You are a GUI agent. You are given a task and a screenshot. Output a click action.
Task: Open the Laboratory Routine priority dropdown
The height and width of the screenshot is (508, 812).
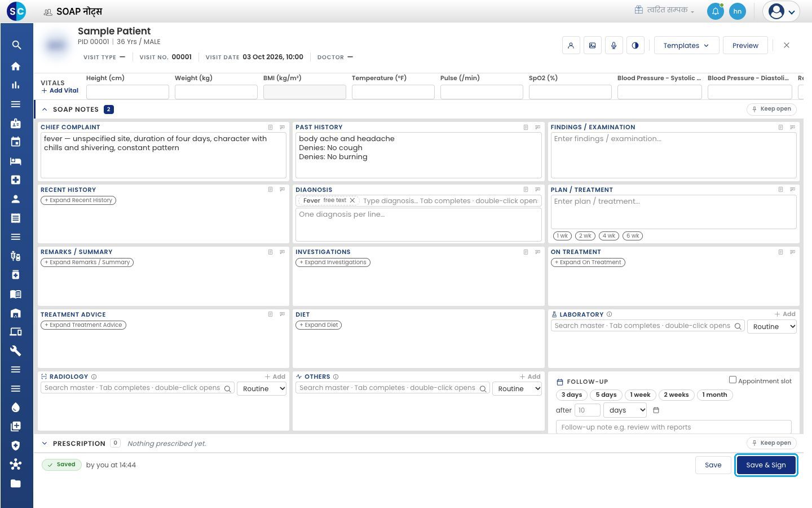tap(772, 326)
